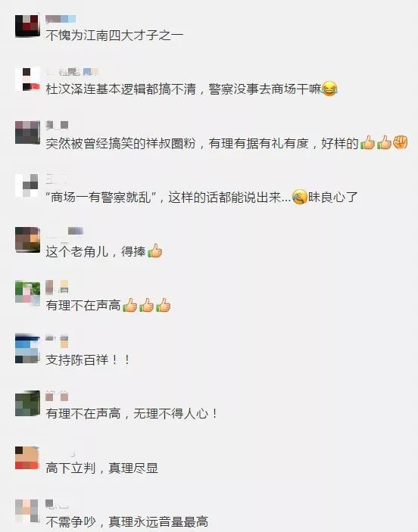Click first thumbs-up emoji after 好样的
Screen dimensions: 418x532
[x=367, y=142]
